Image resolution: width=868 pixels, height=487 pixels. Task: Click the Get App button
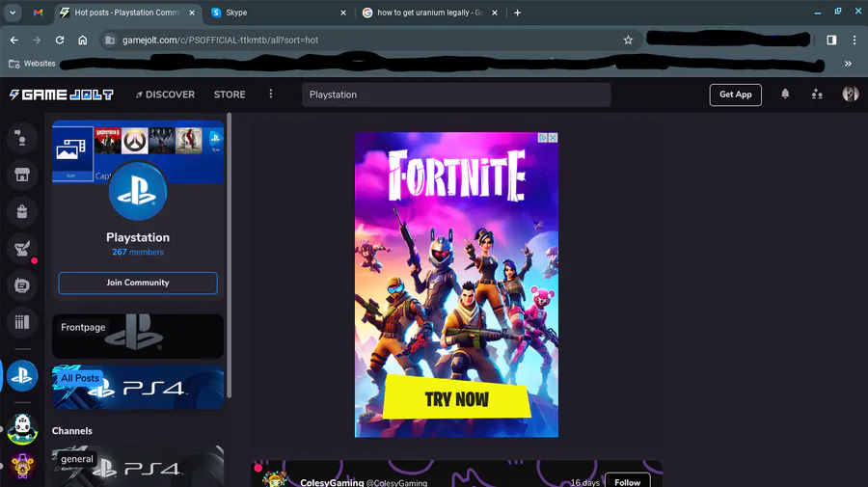[x=735, y=95]
